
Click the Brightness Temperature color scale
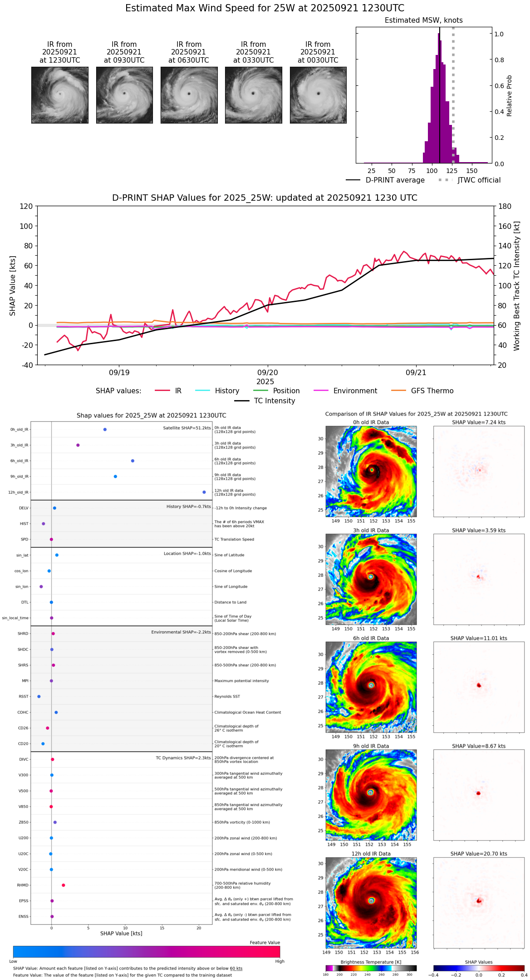click(x=371, y=968)
